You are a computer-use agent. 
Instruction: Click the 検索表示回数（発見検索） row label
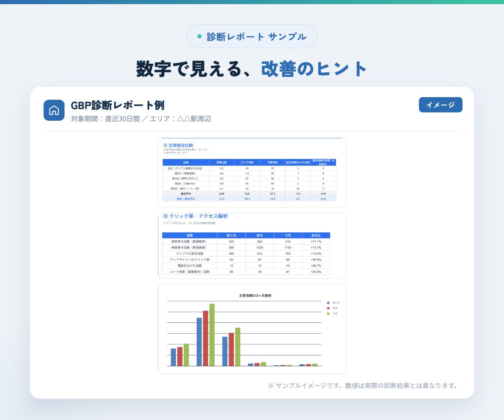tap(189, 248)
